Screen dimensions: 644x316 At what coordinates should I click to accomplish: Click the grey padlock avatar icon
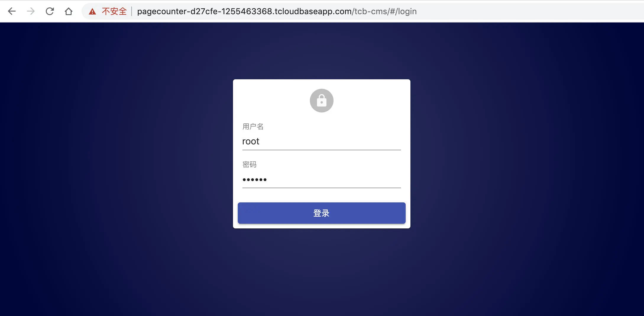(x=322, y=101)
